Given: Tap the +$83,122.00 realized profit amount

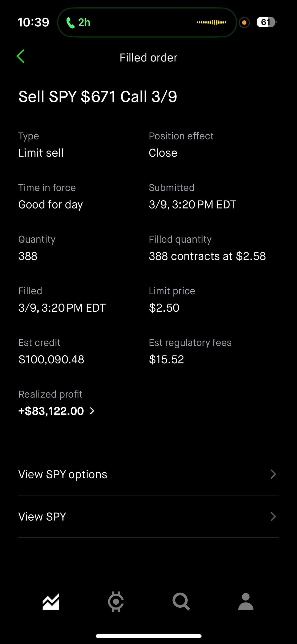Looking at the screenshot, I should click(x=51, y=411).
